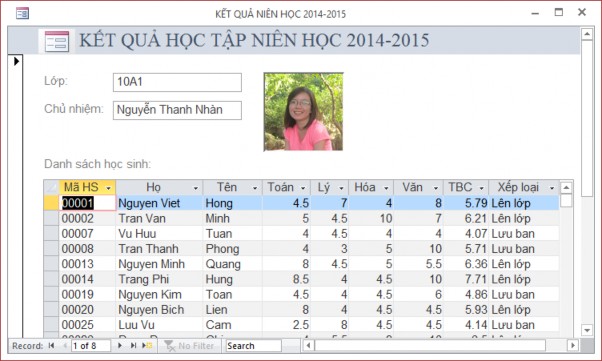Select row selector for student 00013

[51, 264]
